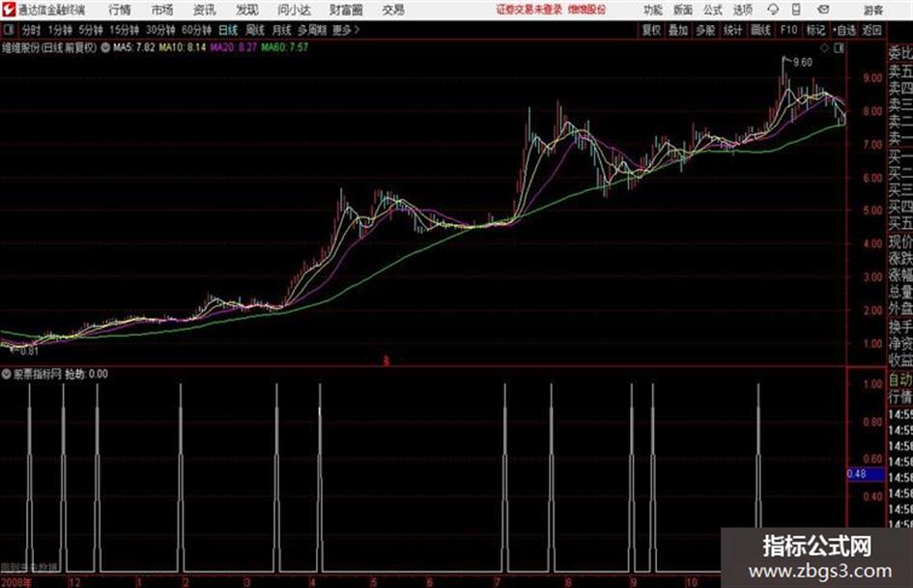
Task: Click the 0.81 low price label
Action: pos(29,351)
